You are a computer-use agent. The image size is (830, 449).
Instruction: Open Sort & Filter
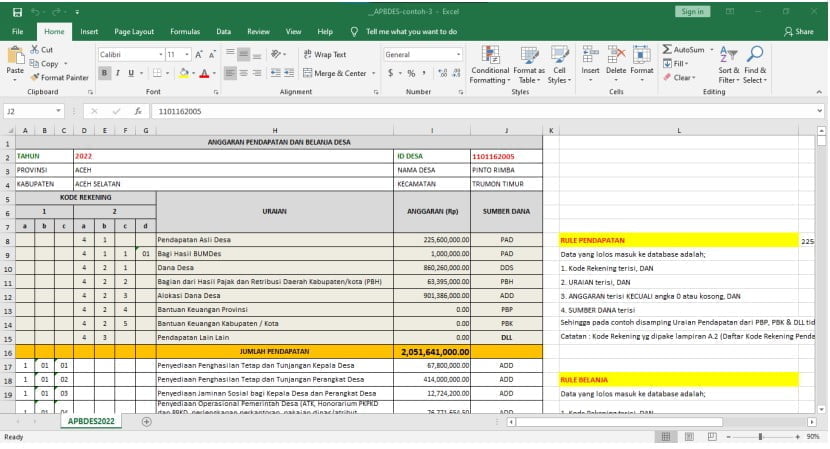(728, 65)
